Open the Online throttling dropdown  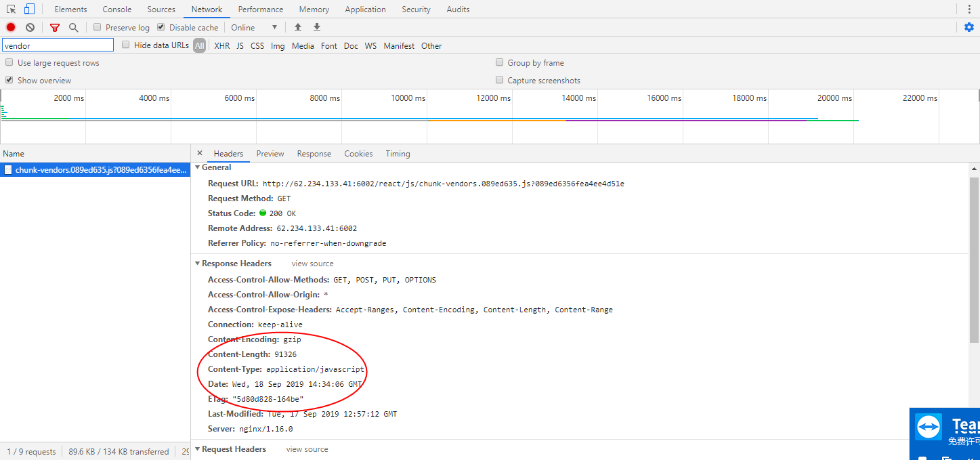[254, 27]
